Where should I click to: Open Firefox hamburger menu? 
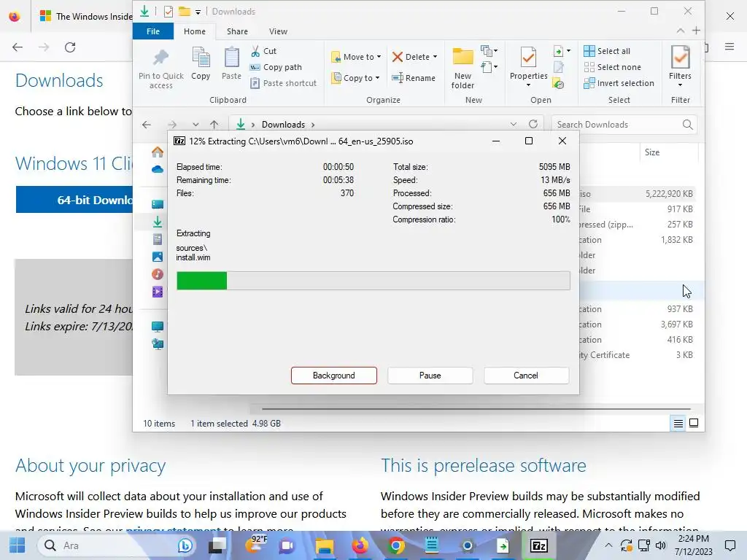tap(729, 47)
